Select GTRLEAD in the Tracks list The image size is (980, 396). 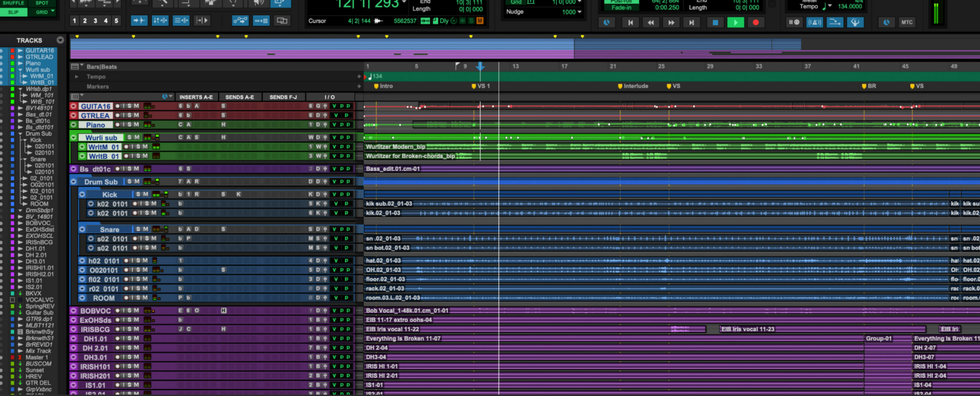pyautogui.click(x=39, y=57)
